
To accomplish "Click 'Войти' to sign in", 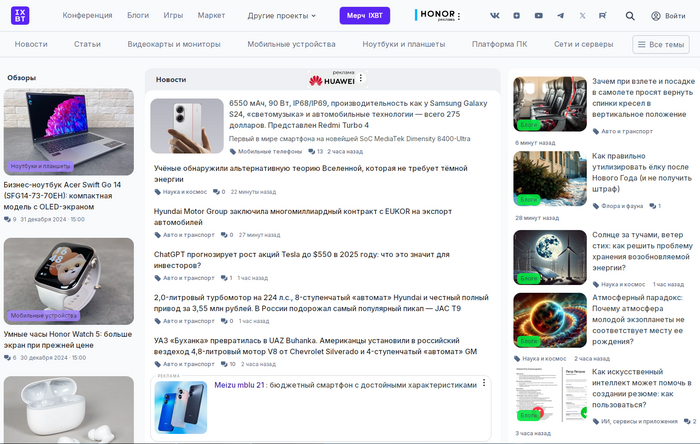I will click(668, 16).
